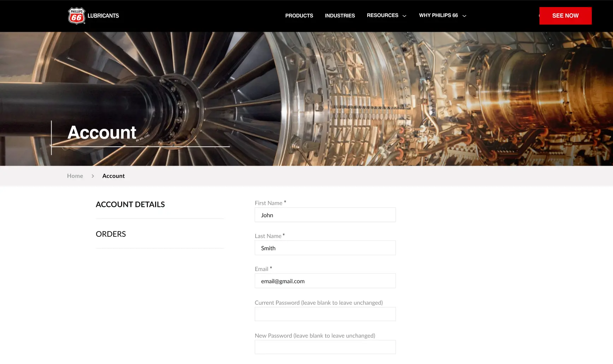
Task: Focus the Last Name field containing Smith
Action: click(x=325, y=248)
